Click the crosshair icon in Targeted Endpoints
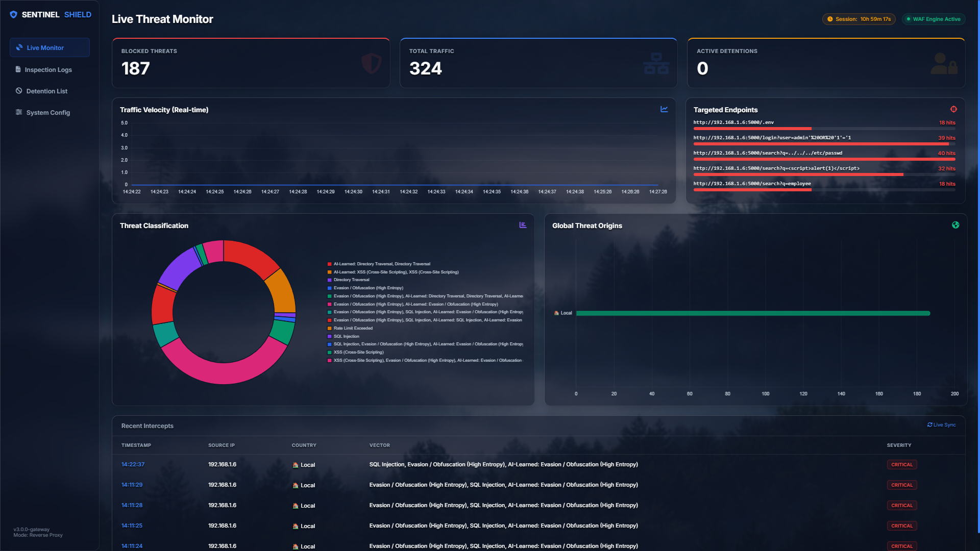Screen dimensions: 980x551 point(953,109)
